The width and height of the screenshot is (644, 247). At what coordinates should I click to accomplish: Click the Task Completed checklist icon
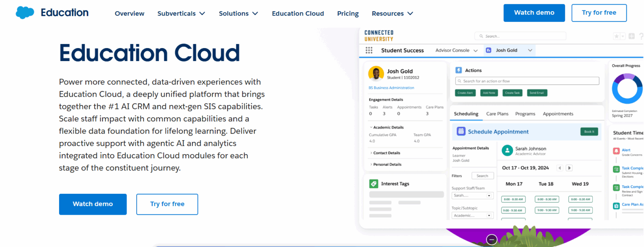click(x=616, y=169)
